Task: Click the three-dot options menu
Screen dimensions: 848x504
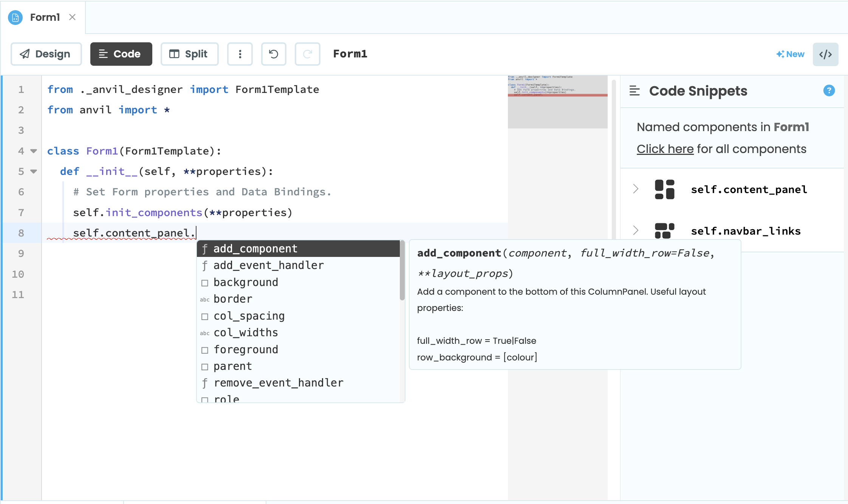Action: [240, 54]
